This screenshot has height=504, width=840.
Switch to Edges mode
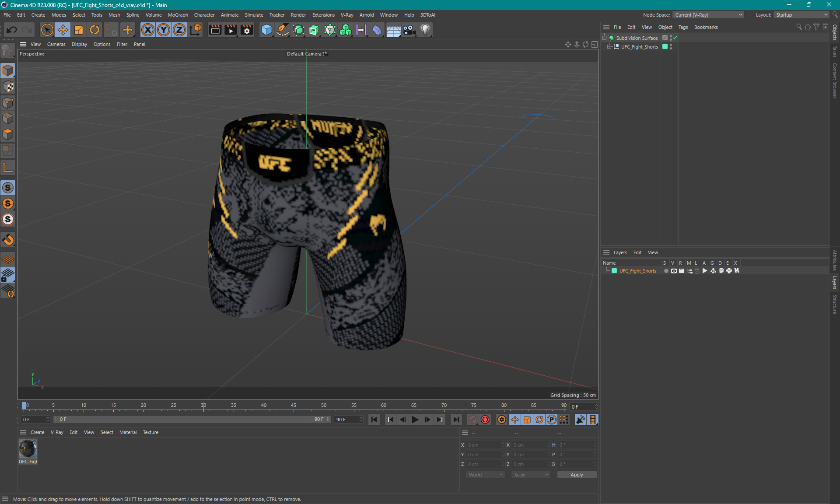8,119
